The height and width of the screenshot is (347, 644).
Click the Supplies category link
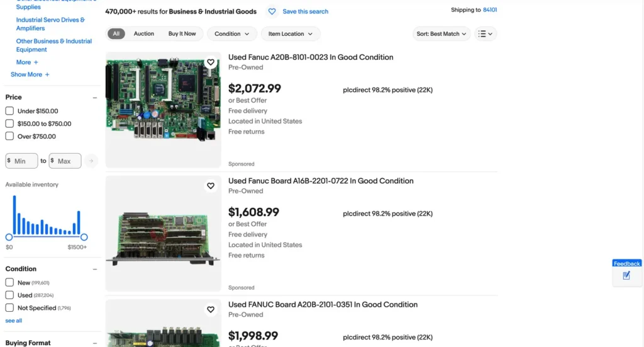28,7
